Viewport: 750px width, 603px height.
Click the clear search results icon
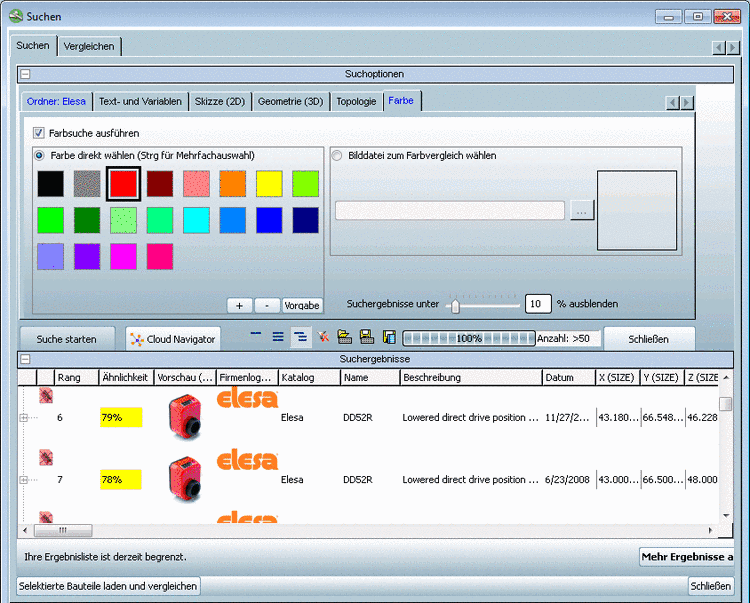(x=323, y=338)
